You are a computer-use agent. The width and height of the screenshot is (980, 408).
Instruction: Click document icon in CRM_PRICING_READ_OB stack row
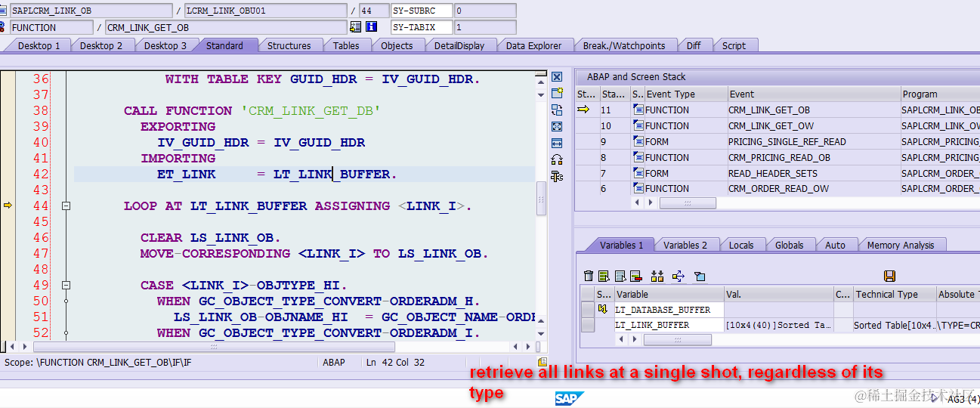point(638,158)
